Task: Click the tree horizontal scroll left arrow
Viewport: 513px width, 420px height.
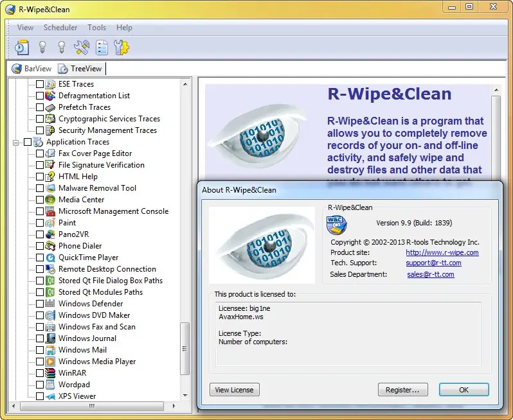Action: (x=14, y=406)
